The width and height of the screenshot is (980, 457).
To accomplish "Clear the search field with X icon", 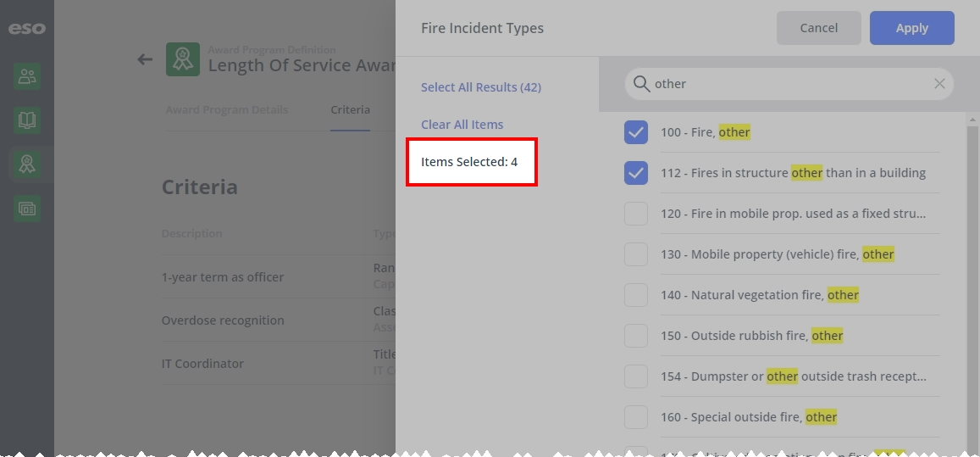I will pyautogui.click(x=938, y=84).
